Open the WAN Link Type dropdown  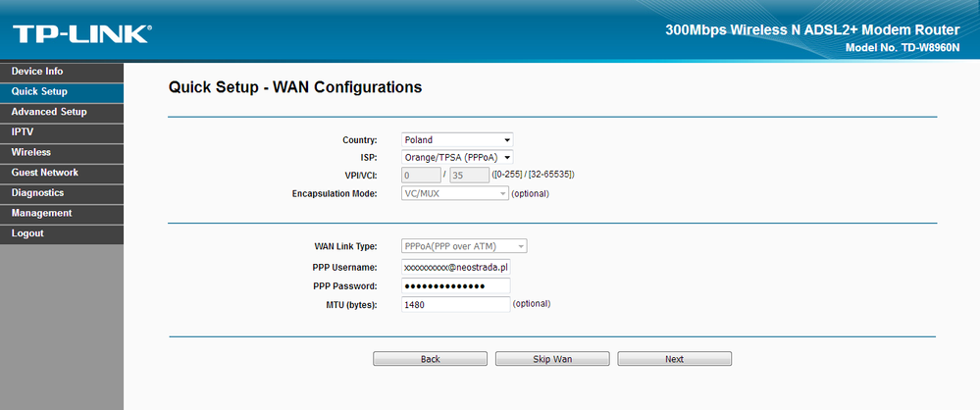(x=464, y=246)
